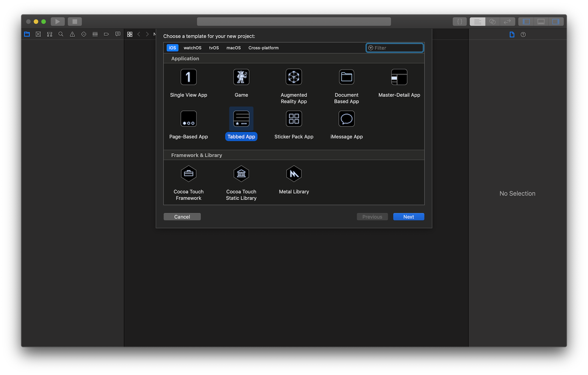
Task: Select Augmented Reality App template
Action: point(294,86)
